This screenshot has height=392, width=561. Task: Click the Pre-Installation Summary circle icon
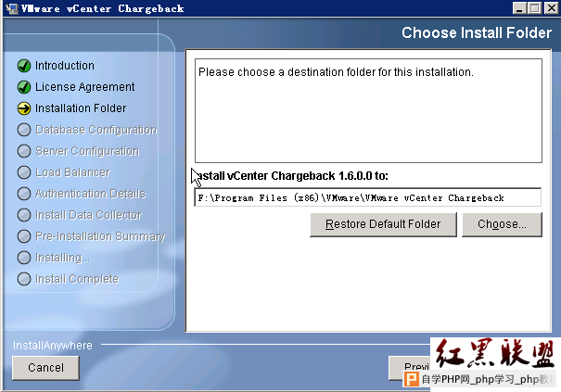24,236
